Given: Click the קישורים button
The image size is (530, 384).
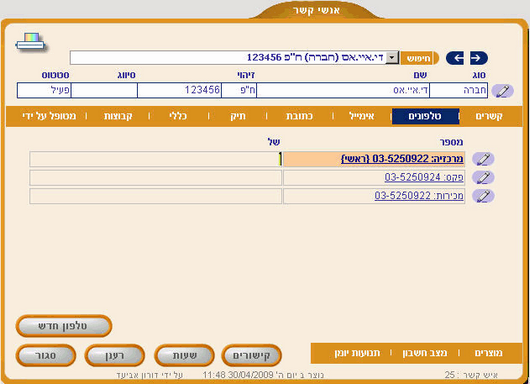Looking at the screenshot, I should coord(251,355).
